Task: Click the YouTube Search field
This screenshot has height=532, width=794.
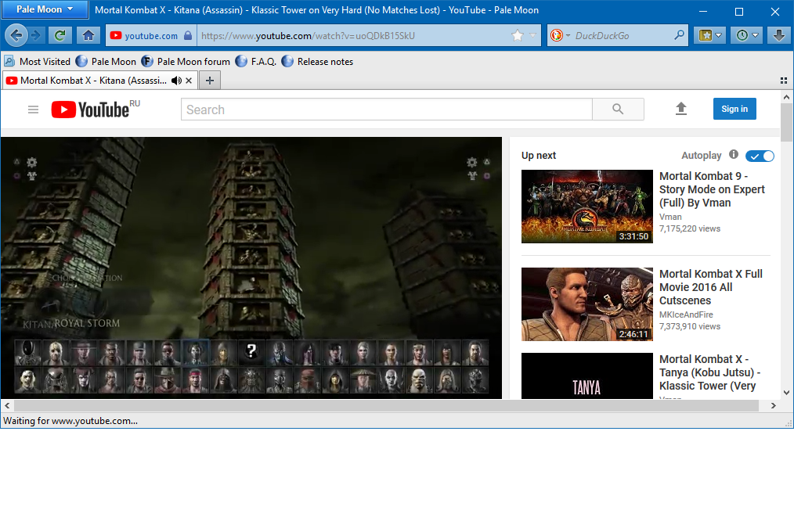Action: (386, 110)
